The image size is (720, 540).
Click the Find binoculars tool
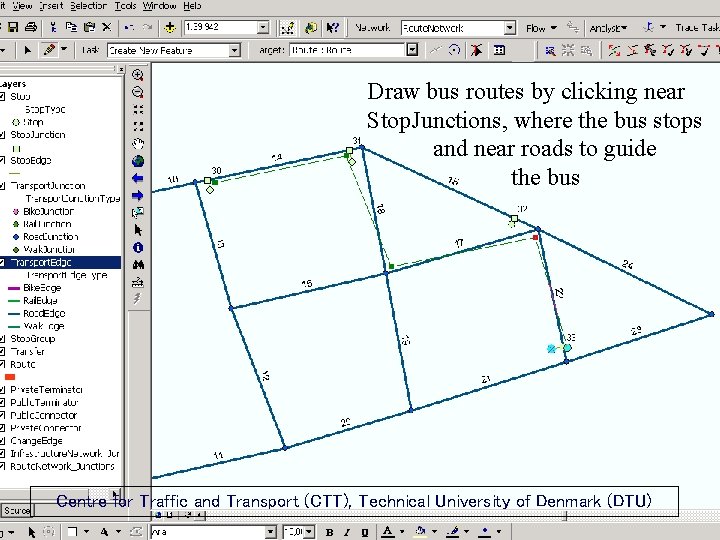pos(138,265)
